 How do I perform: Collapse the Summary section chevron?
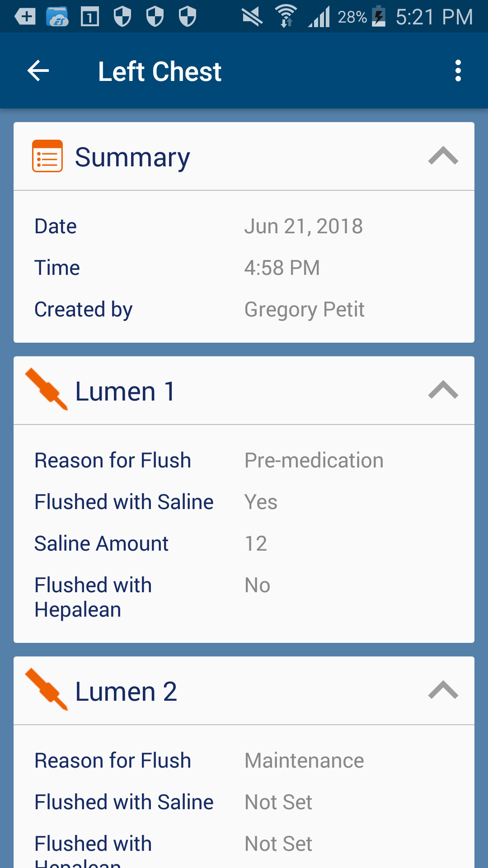point(443,156)
